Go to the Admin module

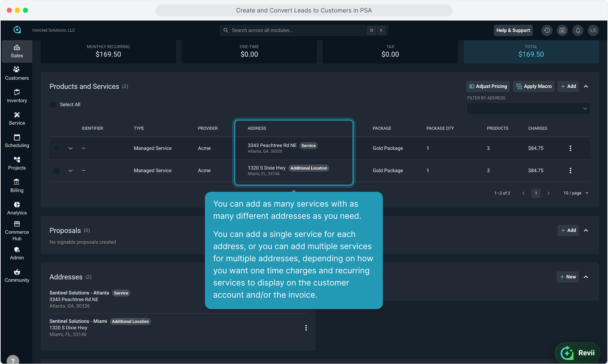(17, 253)
